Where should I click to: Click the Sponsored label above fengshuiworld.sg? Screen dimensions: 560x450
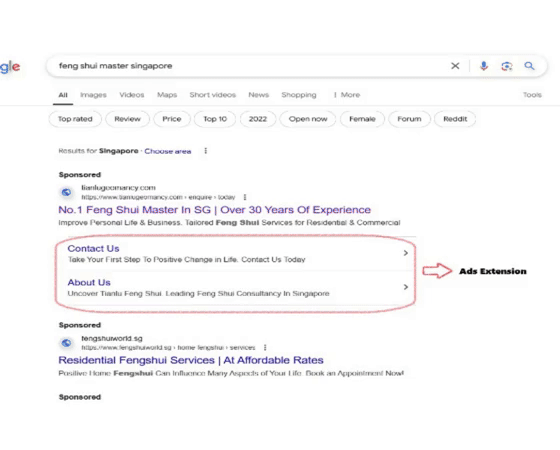tap(80, 325)
